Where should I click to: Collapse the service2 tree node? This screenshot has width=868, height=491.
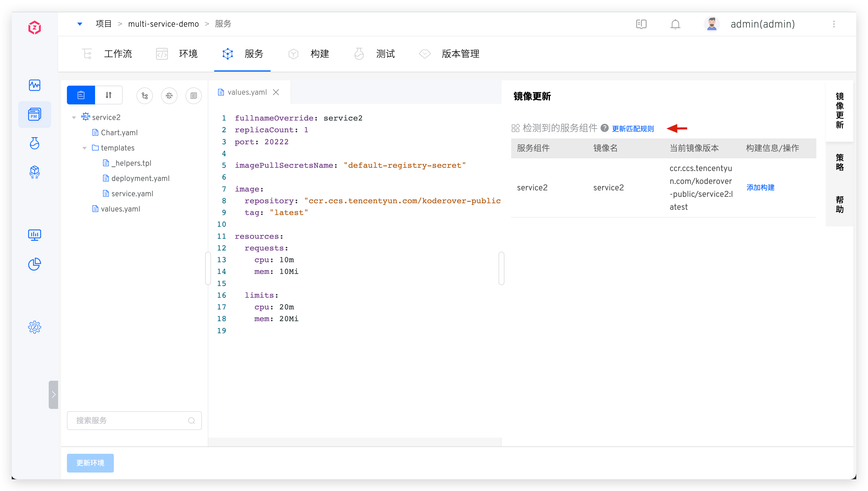point(74,118)
